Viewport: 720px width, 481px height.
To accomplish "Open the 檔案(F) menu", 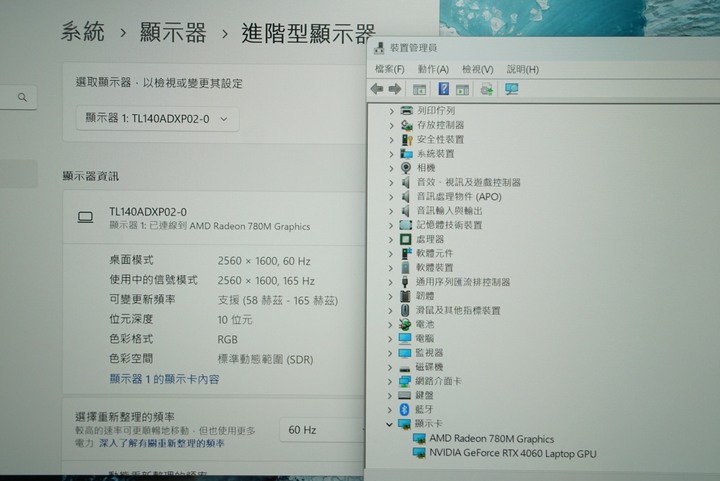I will coord(389,69).
